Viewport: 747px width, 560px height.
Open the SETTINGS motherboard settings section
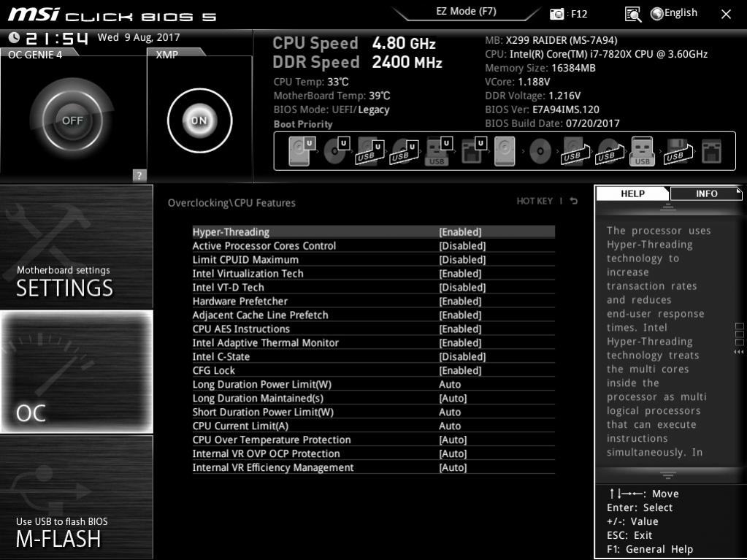76,247
